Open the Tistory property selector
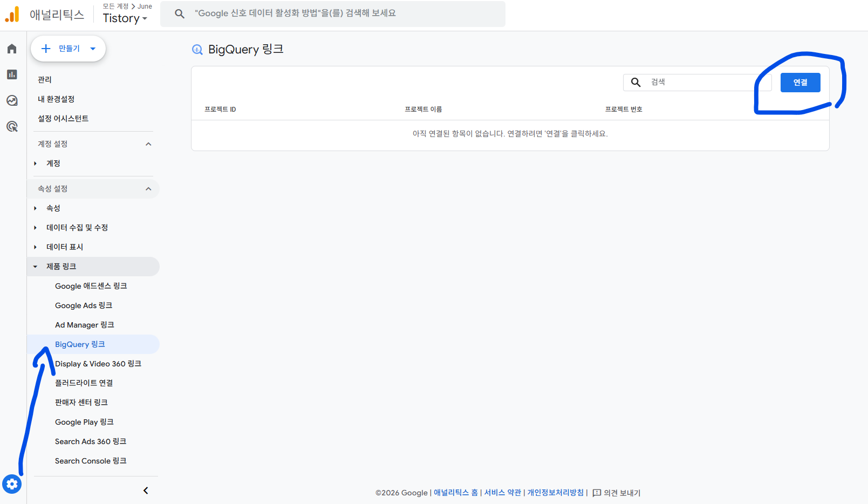Image resolution: width=868 pixels, height=504 pixels. pos(125,18)
